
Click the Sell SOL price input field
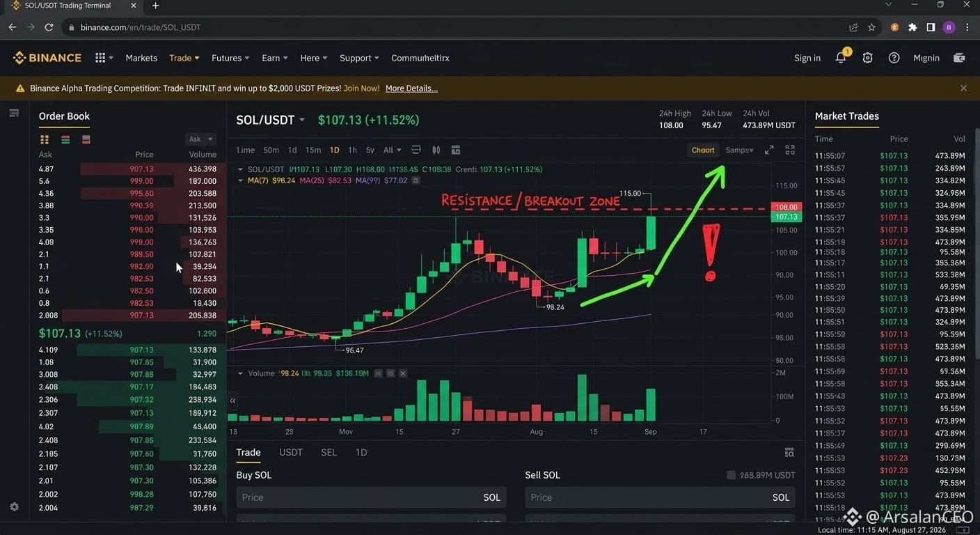(x=660, y=497)
